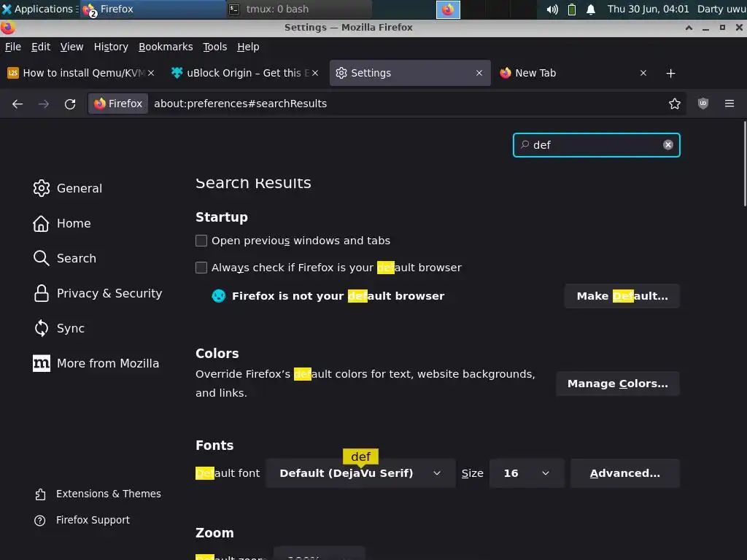This screenshot has width=747, height=560.
Task: Switch to the tmux bash taskbar window
Action: [x=298, y=9]
